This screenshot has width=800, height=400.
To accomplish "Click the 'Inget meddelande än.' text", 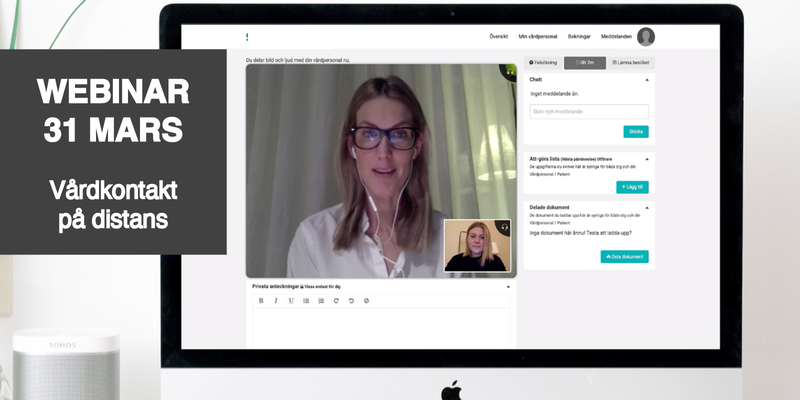I will [x=555, y=94].
